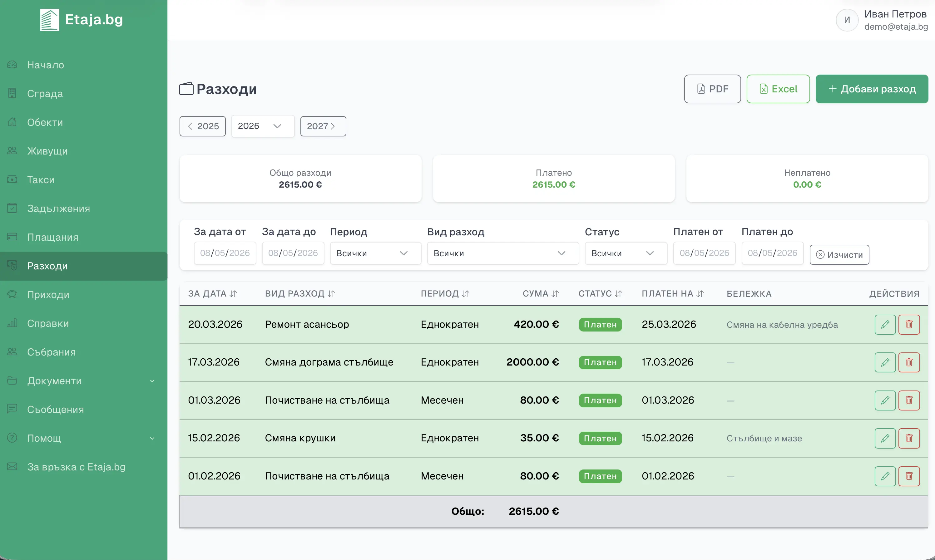The image size is (935, 560).
Task: Go to next year 2027
Action: [323, 126]
